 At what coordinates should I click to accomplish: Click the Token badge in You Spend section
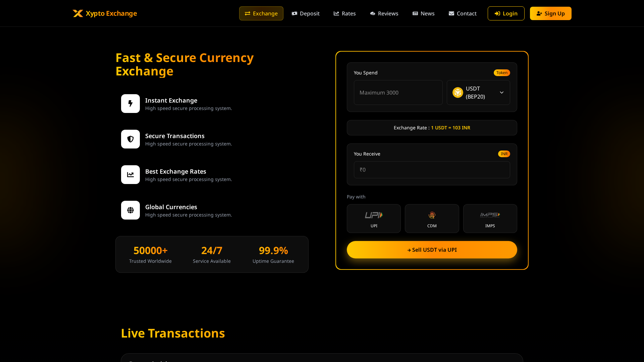(502, 73)
